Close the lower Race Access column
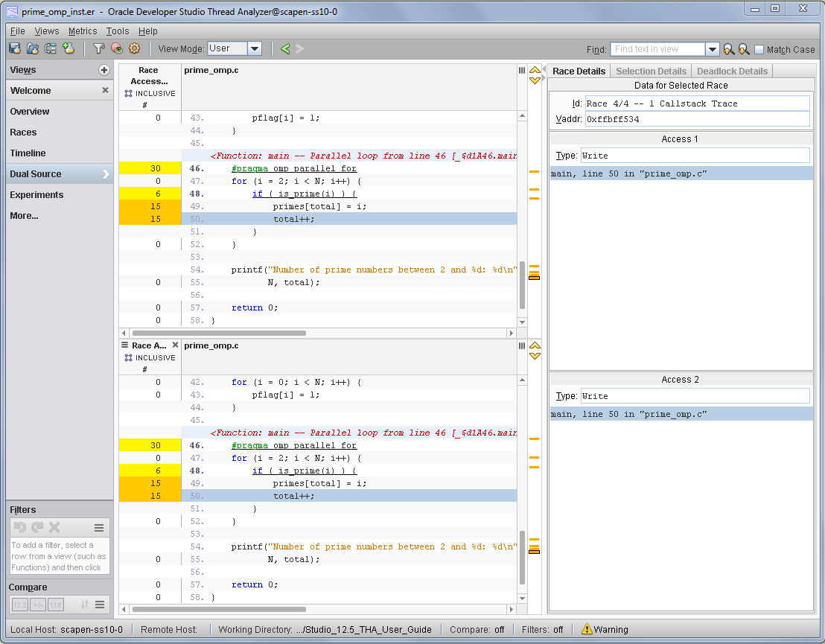The height and width of the screenshot is (644, 825). 176,345
